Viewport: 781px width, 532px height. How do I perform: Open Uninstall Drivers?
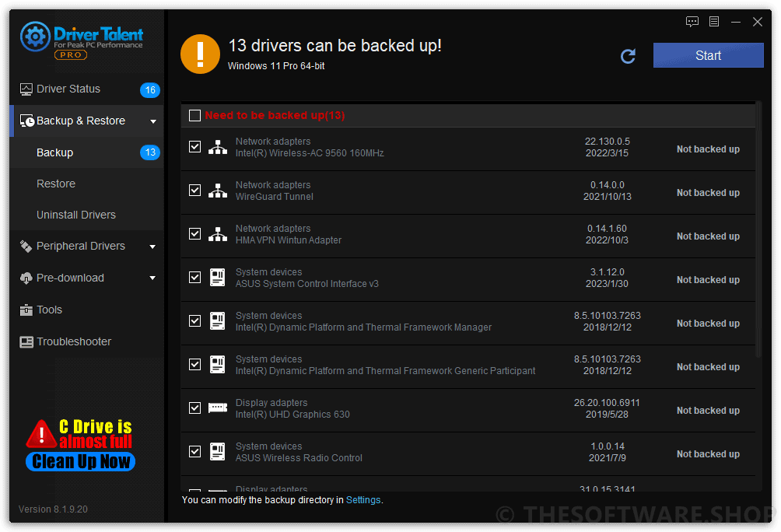coord(86,215)
